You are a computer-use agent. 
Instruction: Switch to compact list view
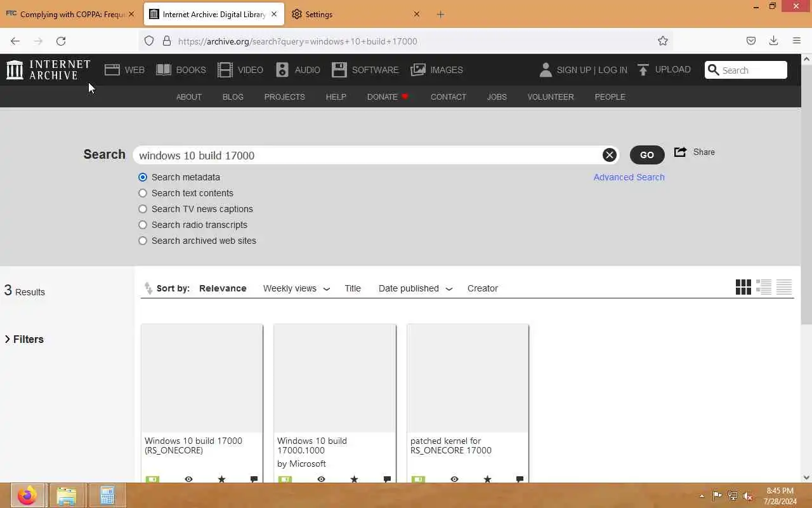click(784, 287)
